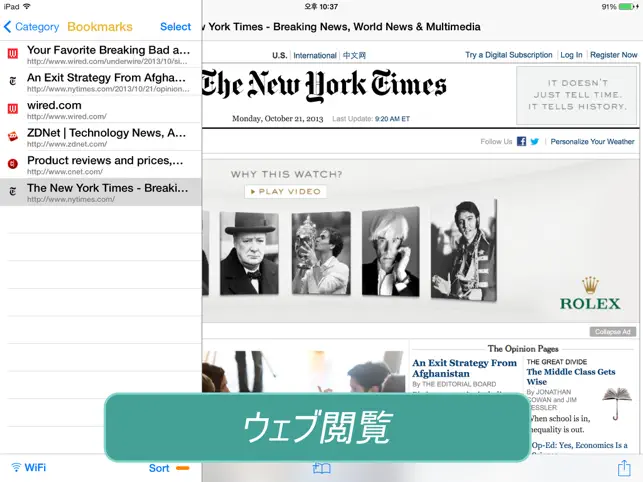Screen dimensions: 643x482
Task: Click Andy Warhol portrait thumbnail
Action: [390, 251]
